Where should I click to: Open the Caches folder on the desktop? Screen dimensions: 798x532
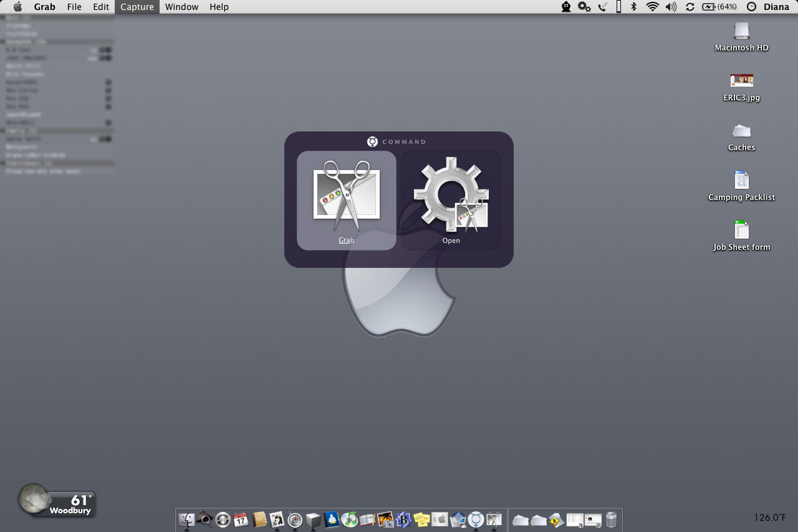pos(741,136)
